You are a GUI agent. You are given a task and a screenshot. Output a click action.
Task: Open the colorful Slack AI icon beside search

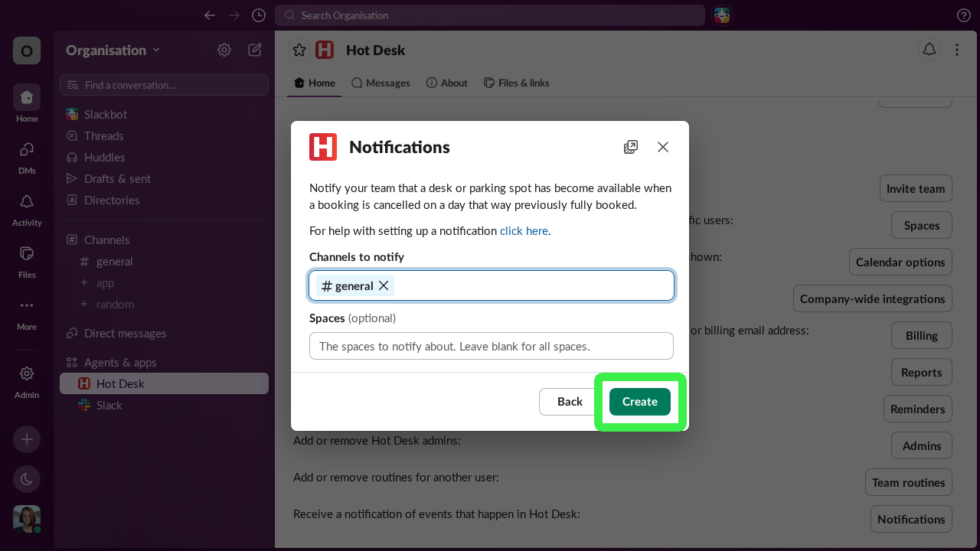coord(722,15)
